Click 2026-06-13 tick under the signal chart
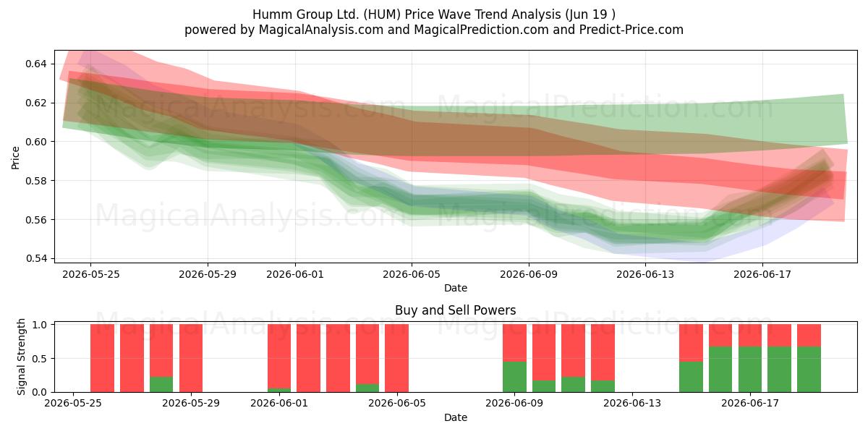 [633, 404]
